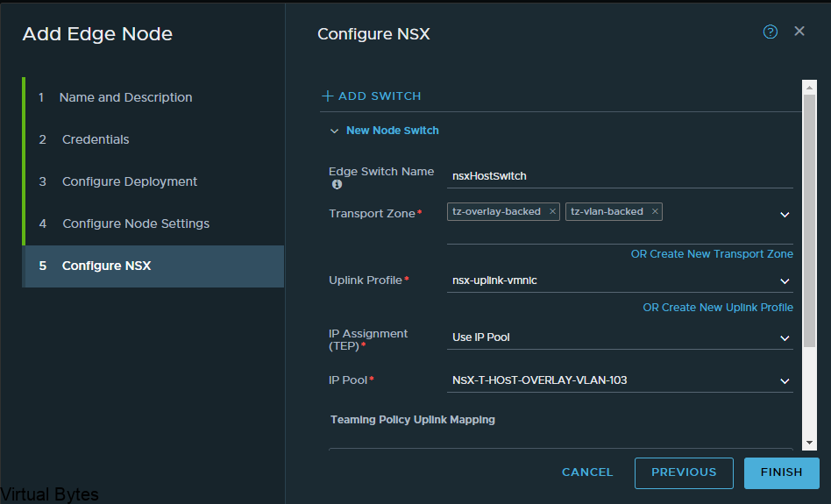The width and height of the screenshot is (831, 504).
Task: Open the Uplink Profile dropdown
Action: (x=620, y=280)
